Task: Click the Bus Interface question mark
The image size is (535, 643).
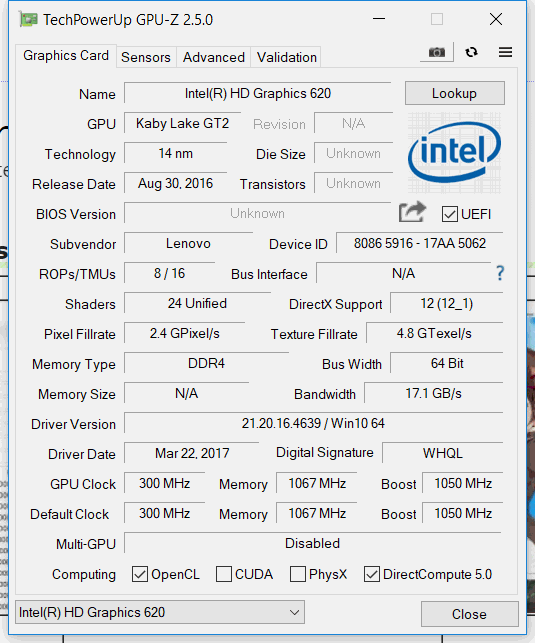Action: (x=500, y=273)
